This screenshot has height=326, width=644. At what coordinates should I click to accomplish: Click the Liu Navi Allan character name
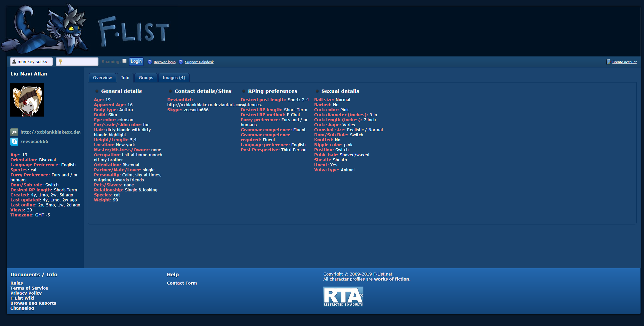click(29, 74)
